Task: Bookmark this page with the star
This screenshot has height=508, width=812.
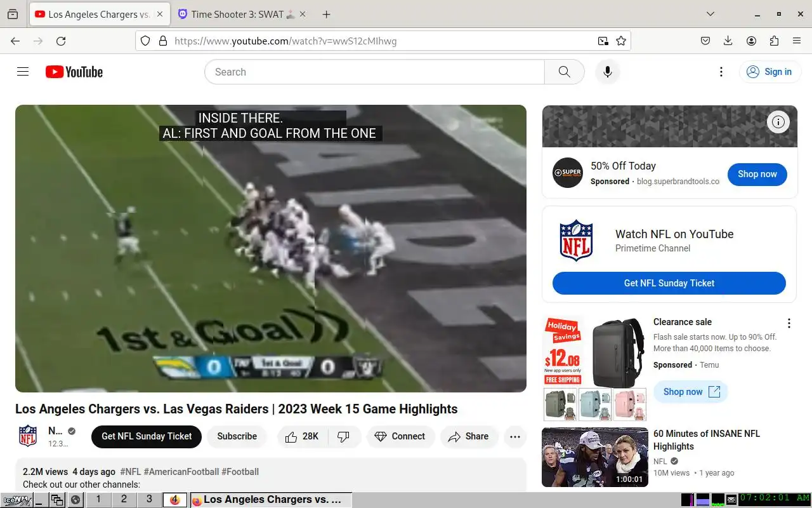Action: click(x=621, y=41)
